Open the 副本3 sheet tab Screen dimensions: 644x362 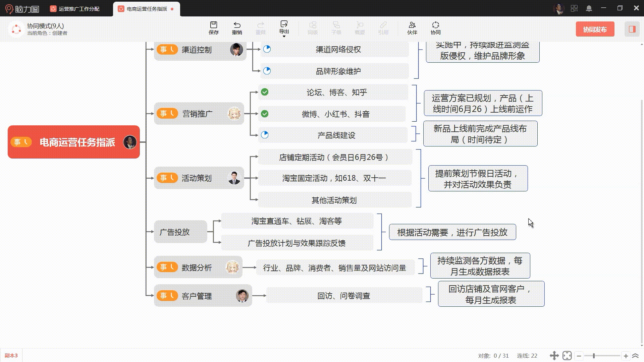pos(11,356)
